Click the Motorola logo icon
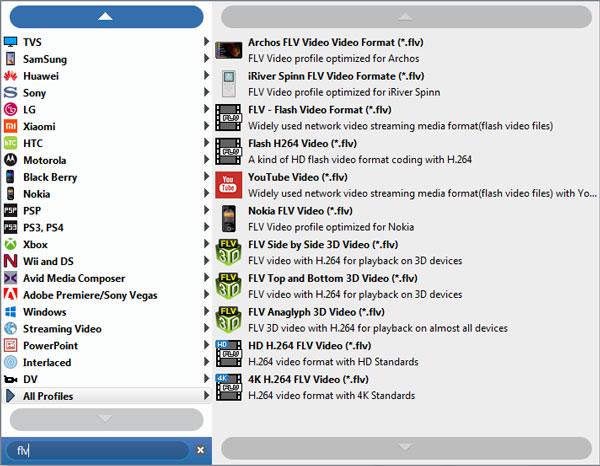The image size is (600, 466). (x=10, y=160)
